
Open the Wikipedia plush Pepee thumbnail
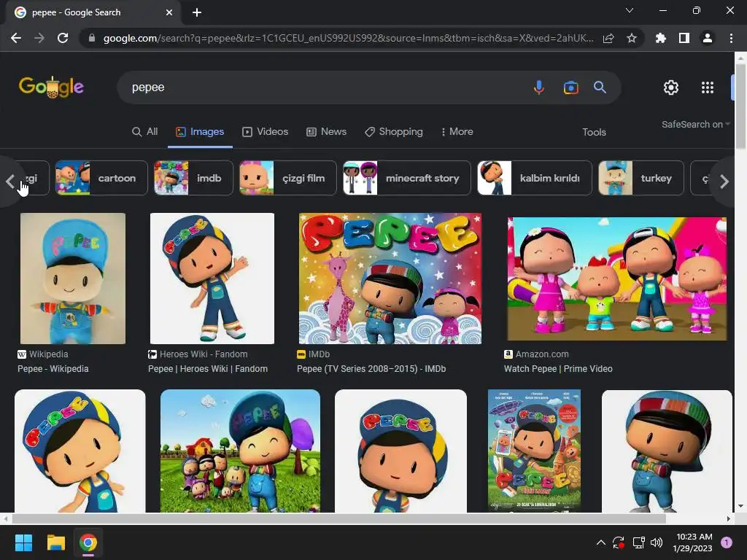73,278
